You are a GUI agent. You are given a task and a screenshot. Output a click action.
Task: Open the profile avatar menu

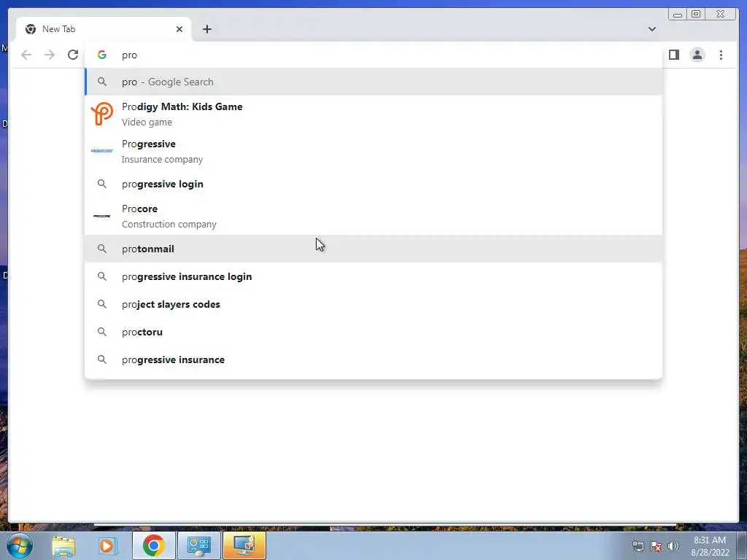[x=697, y=55]
